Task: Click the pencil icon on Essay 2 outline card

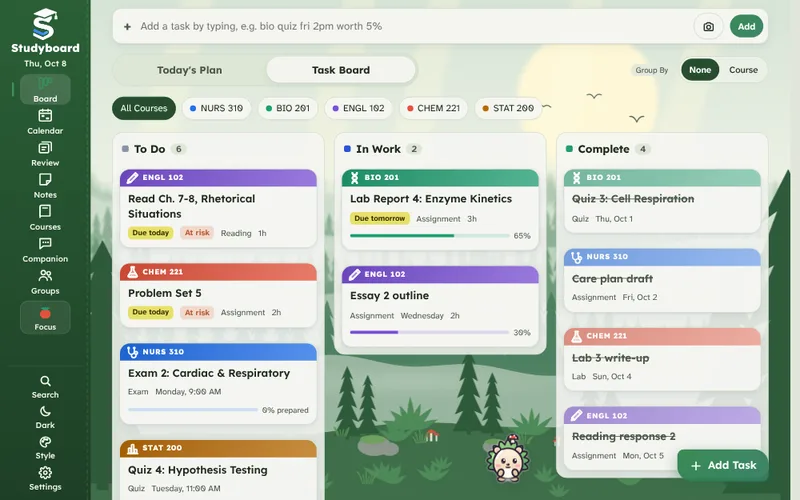Action: coord(354,274)
